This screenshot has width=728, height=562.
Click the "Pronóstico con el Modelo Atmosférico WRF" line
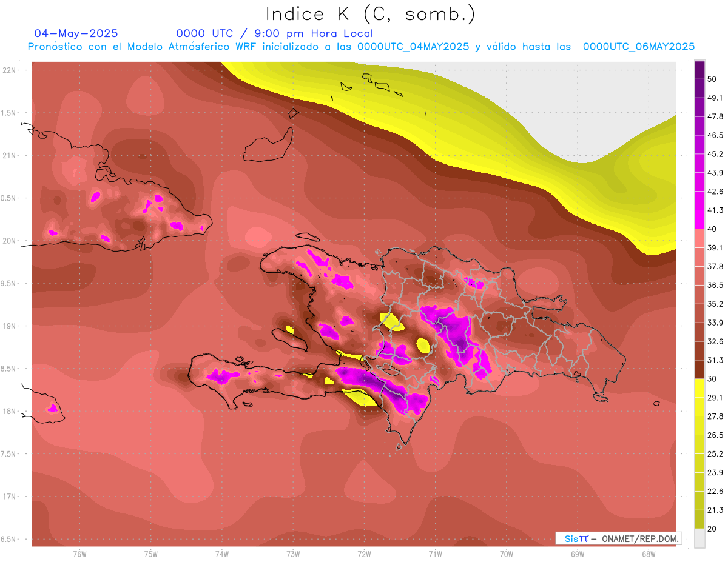point(361,46)
